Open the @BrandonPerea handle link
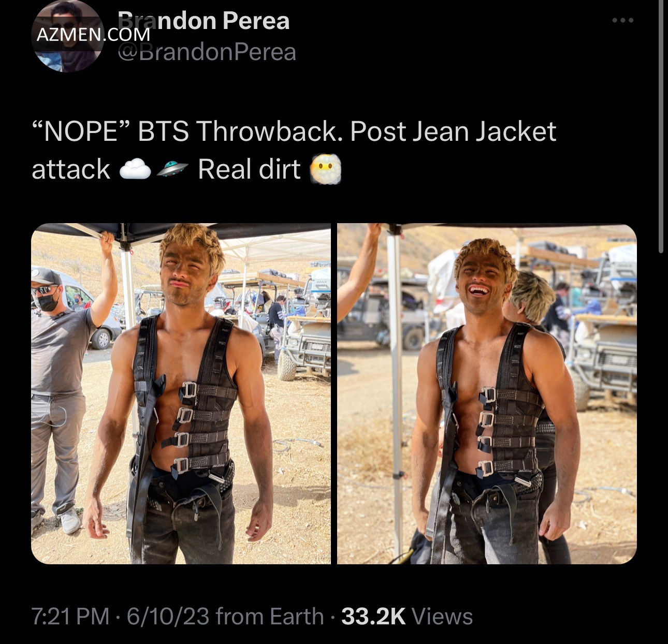Screen dimensions: 668x644 [x=207, y=52]
